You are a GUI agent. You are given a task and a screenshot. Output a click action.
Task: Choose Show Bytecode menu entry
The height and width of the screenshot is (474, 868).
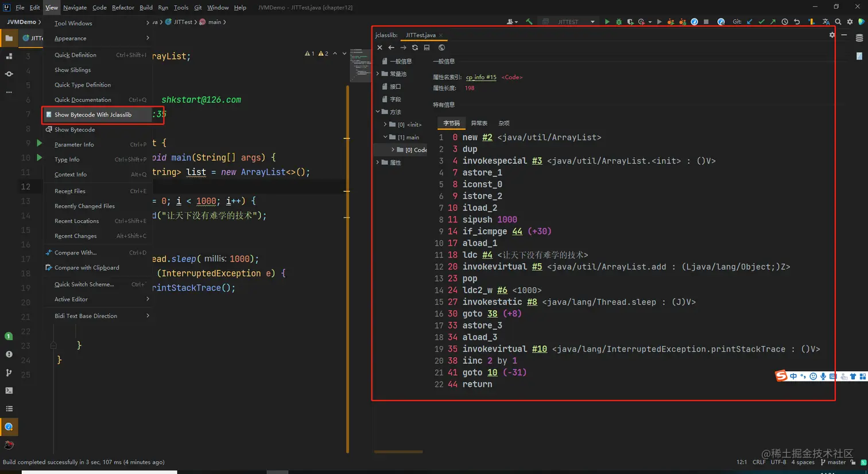pyautogui.click(x=98, y=130)
